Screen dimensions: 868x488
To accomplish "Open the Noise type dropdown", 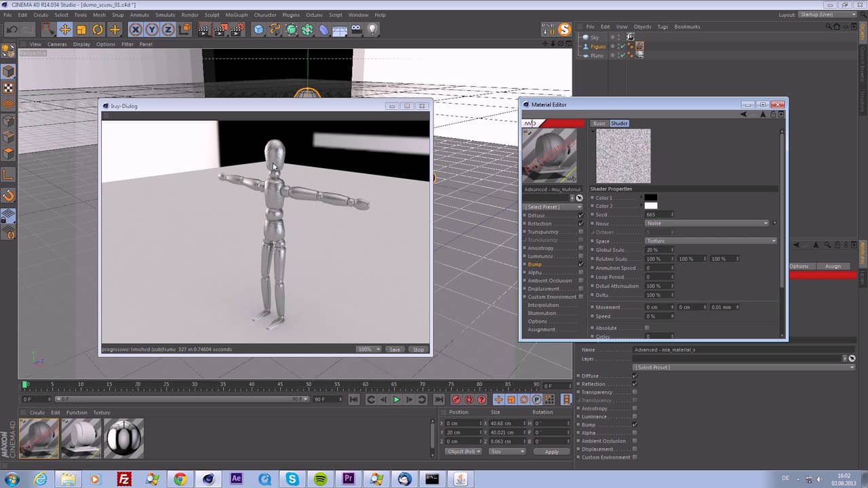I will coord(707,223).
